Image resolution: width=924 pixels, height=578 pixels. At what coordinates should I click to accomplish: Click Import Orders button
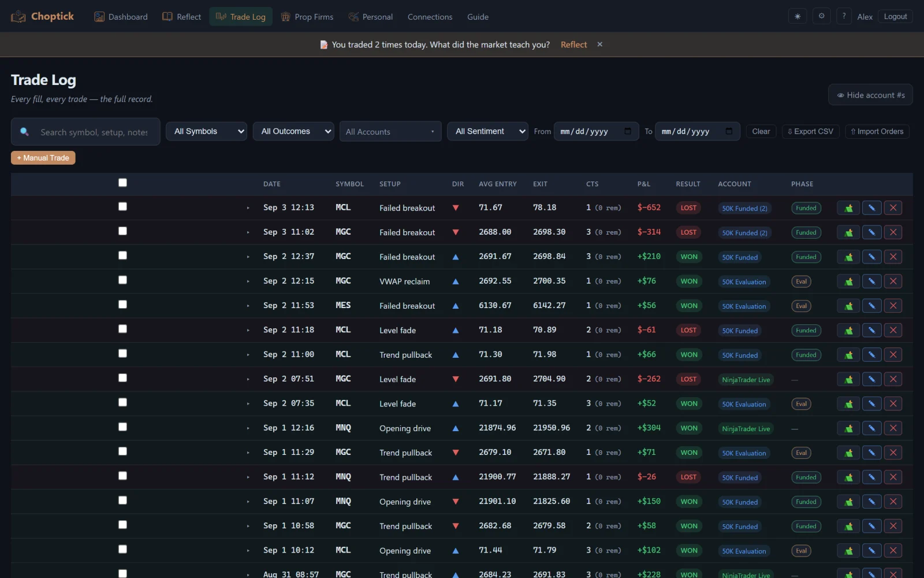pos(877,131)
